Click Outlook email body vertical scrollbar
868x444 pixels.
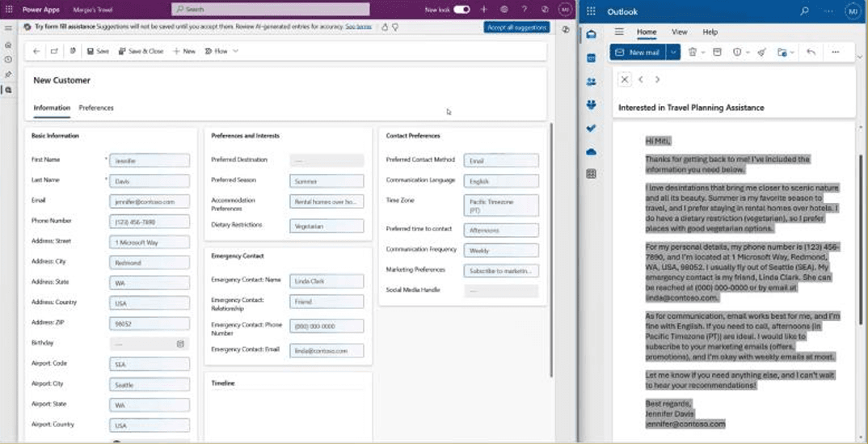point(859,240)
